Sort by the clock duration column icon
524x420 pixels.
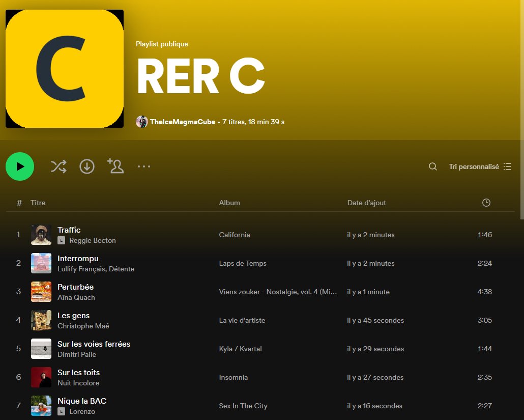[x=486, y=203]
